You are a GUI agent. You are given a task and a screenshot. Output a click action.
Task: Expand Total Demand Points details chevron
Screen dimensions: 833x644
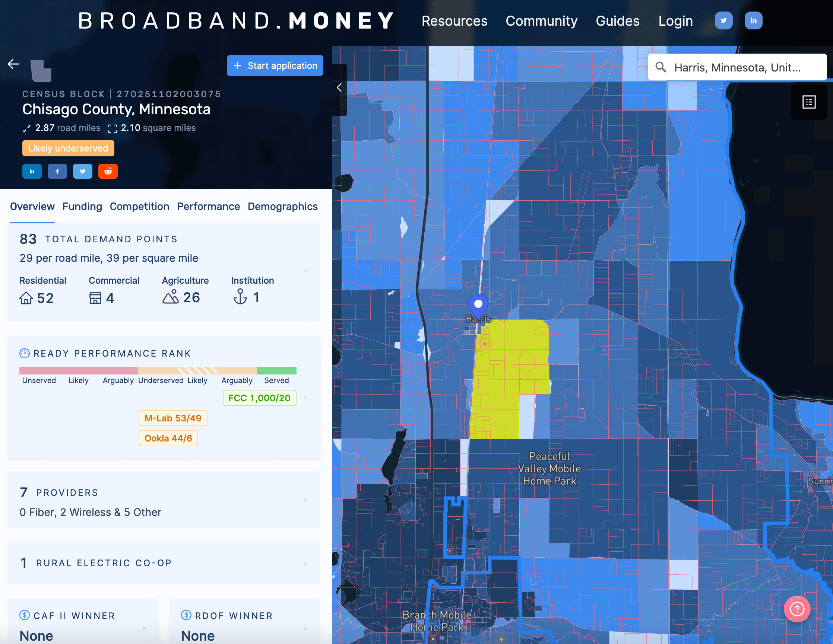(x=305, y=271)
